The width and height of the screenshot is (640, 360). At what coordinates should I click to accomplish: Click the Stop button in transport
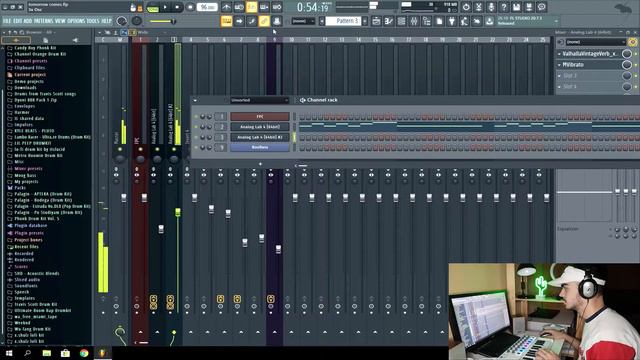(x=177, y=7)
